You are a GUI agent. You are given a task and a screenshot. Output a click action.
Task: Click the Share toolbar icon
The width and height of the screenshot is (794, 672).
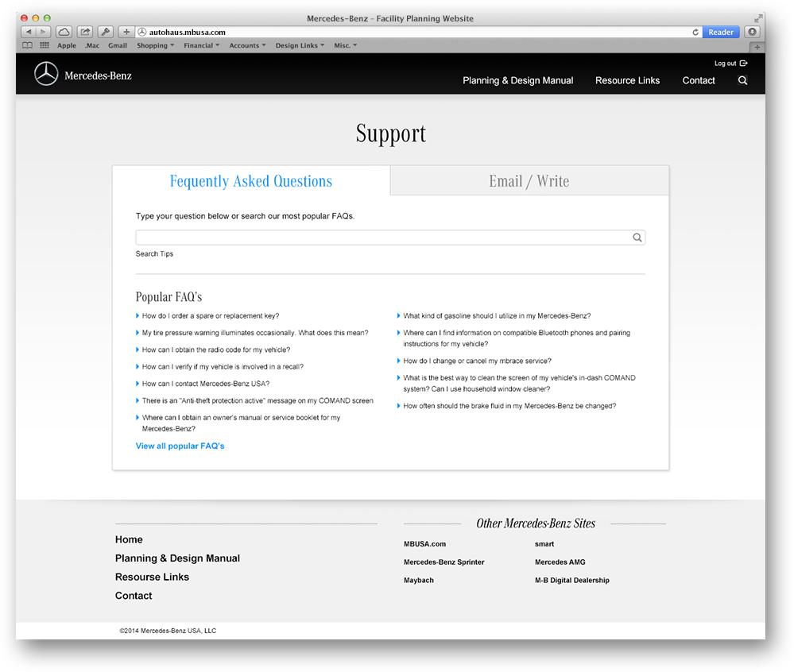point(84,32)
